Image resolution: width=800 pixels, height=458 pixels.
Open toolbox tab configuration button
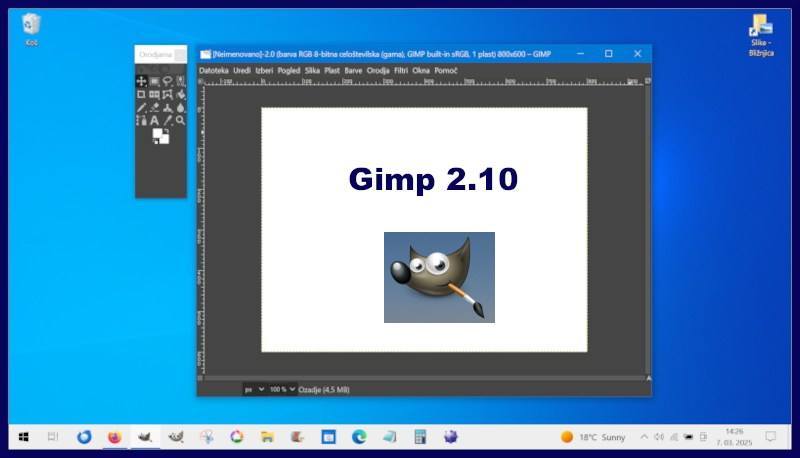tap(180, 55)
